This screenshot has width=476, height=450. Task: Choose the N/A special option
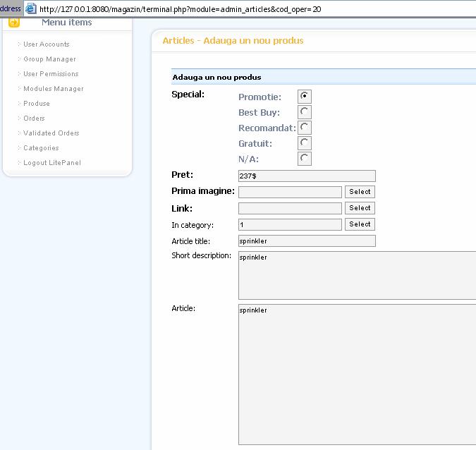(x=305, y=159)
